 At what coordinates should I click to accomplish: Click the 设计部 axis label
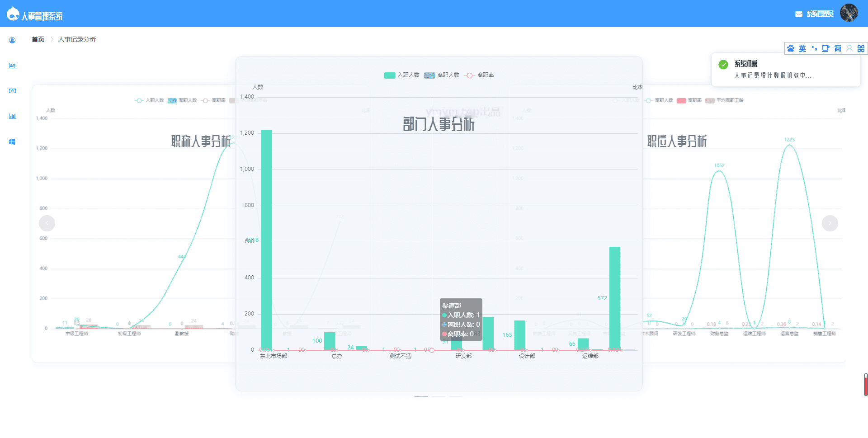pos(527,356)
